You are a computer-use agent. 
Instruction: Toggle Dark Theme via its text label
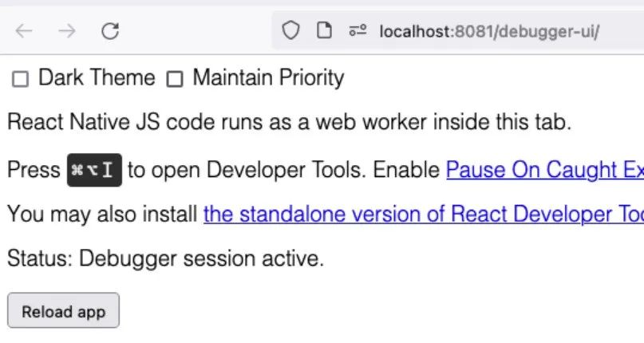click(x=97, y=77)
